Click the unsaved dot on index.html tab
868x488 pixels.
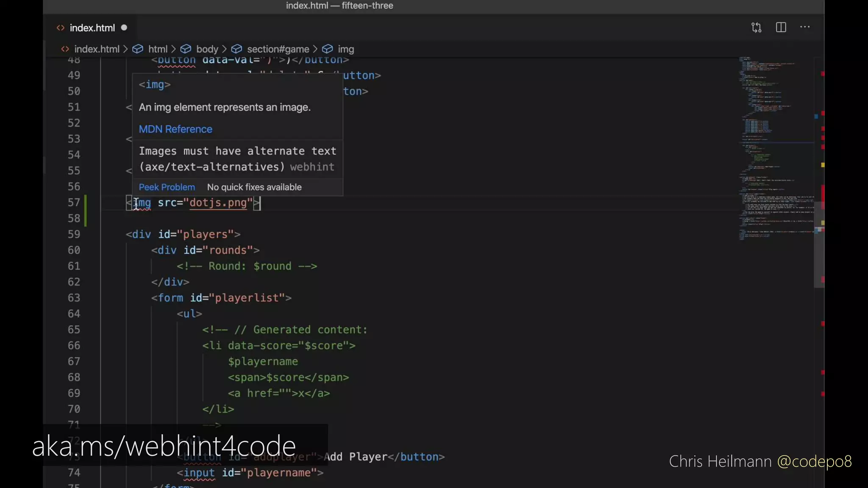point(124,28)
